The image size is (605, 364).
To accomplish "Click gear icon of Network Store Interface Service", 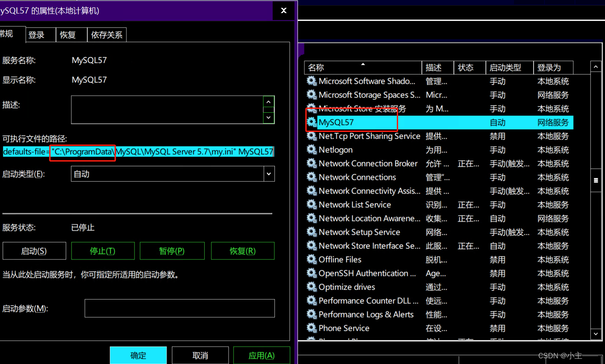I will [311, 246].
